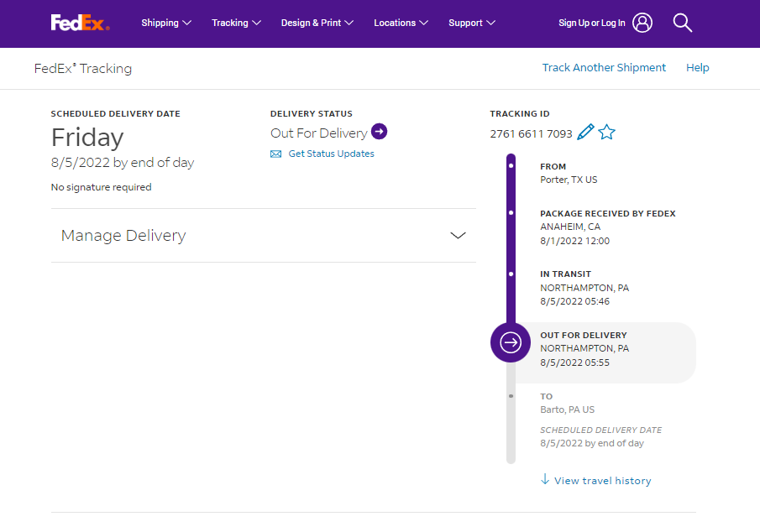Click the circled arrow on the timeline
This screenshot has height=532, width=760.
click(x=511, y=342)
